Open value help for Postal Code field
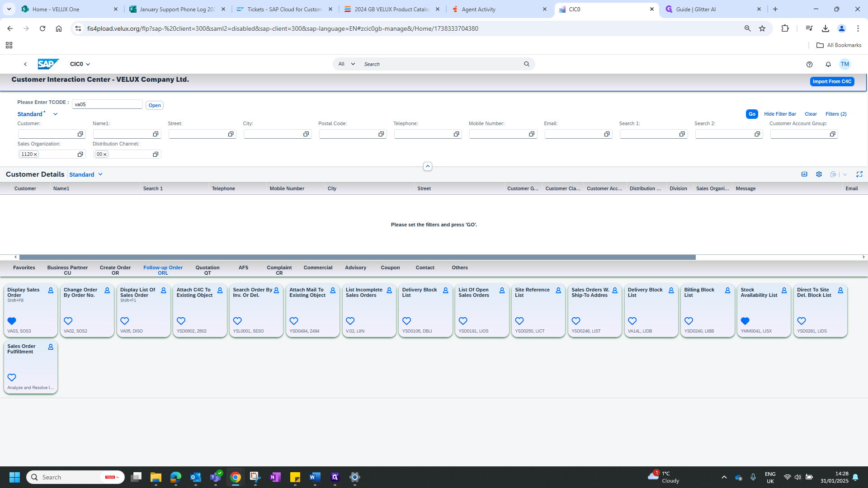The height and width of the screenshot is (488, 868). pyautogui.click(x=381, y=134)
